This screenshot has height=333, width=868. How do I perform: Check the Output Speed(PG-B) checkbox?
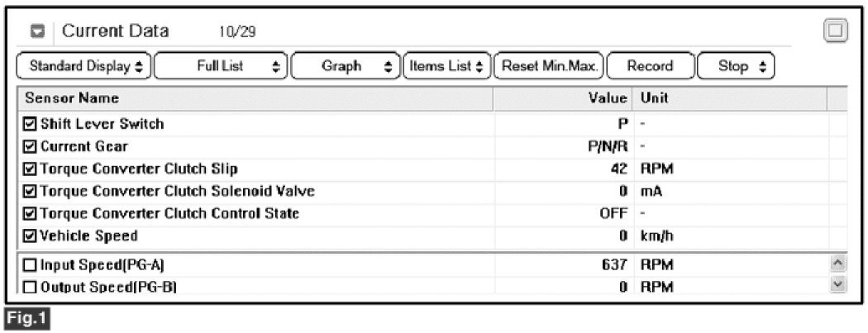(x=31, y=287)
